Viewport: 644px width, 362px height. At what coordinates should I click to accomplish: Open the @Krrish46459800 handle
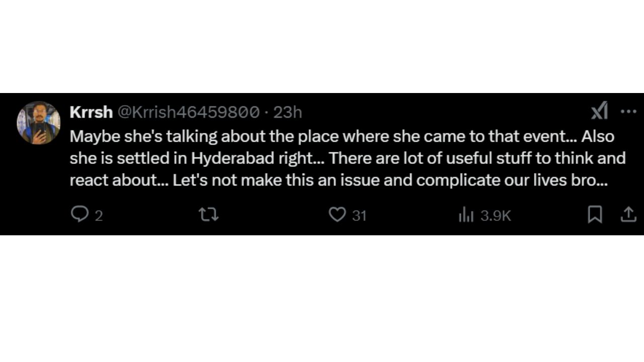189,112
